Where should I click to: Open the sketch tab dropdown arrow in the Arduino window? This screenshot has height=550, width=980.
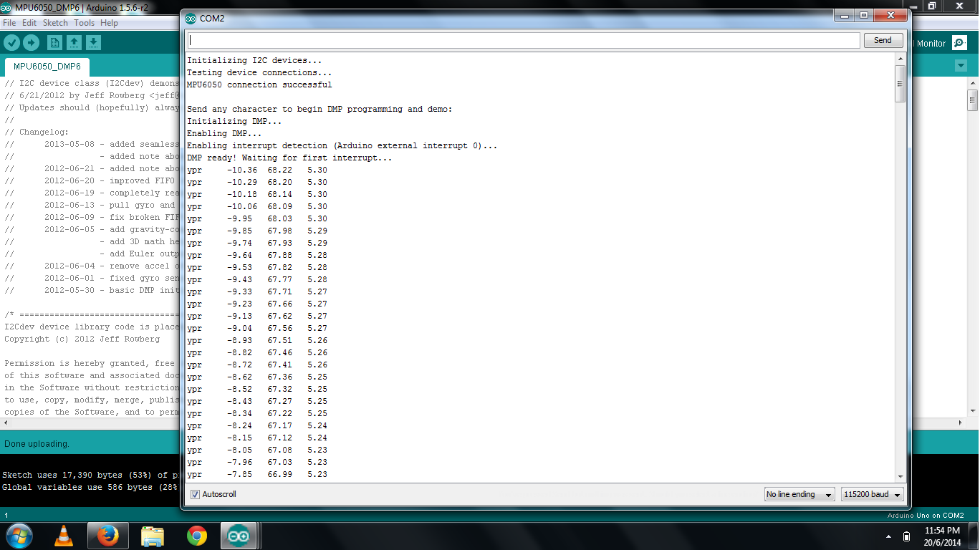pos(961,66)
